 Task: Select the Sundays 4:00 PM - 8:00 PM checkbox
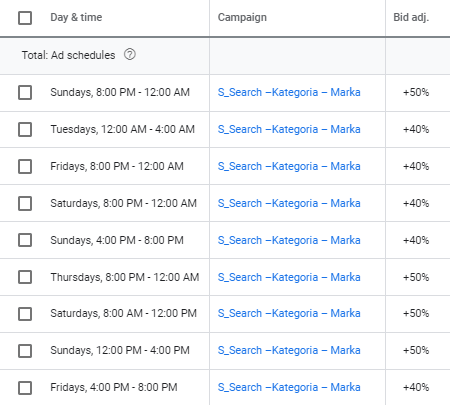(25, 240)
